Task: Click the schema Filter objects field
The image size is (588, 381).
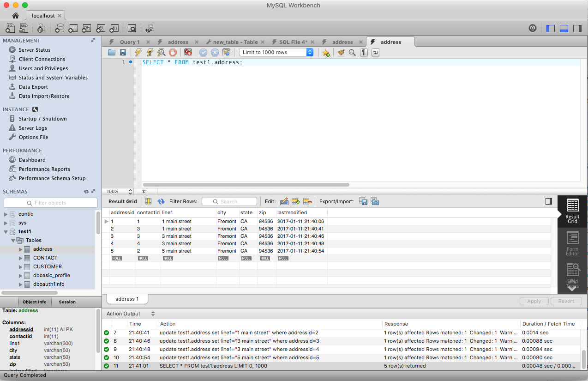Action: point(51,203)
